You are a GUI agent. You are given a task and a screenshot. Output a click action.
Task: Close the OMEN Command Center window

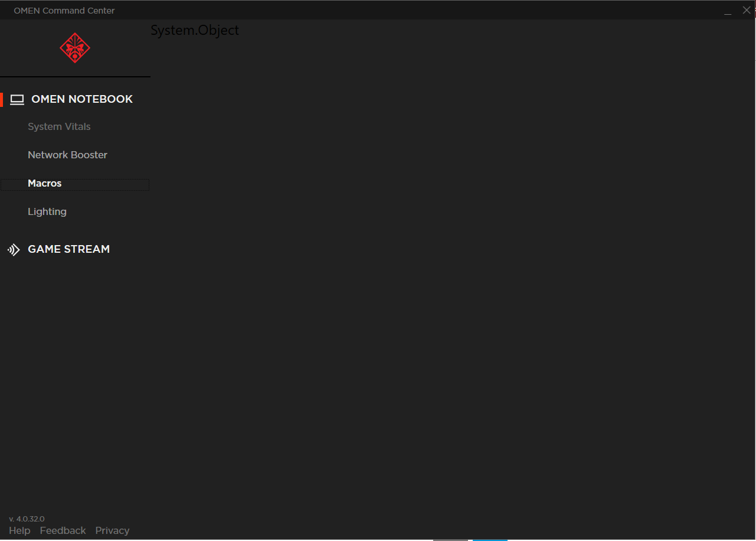click(747, 10)
